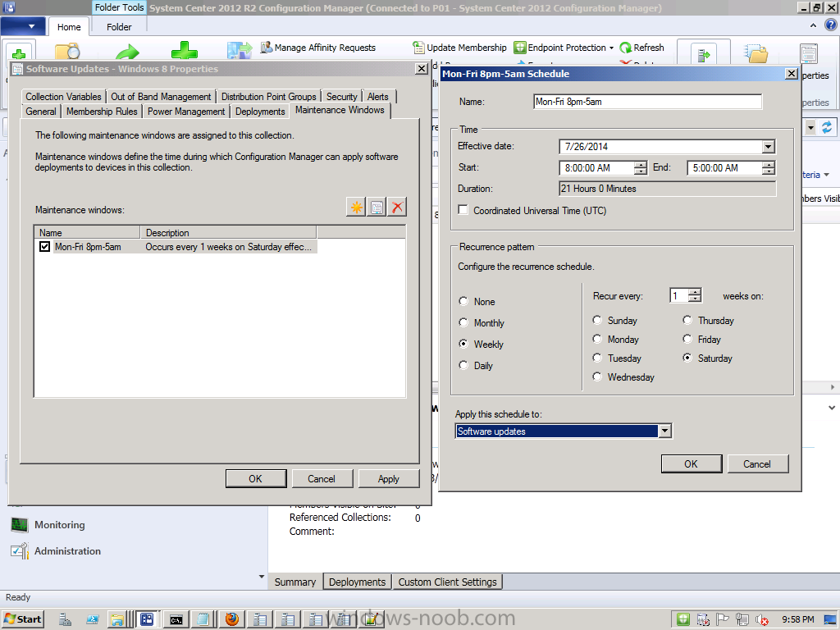Click OK in the Software Updates Properties dialog
Image resolution: width=840 pixels, height=630 pixels.
[x=256, y=479]
